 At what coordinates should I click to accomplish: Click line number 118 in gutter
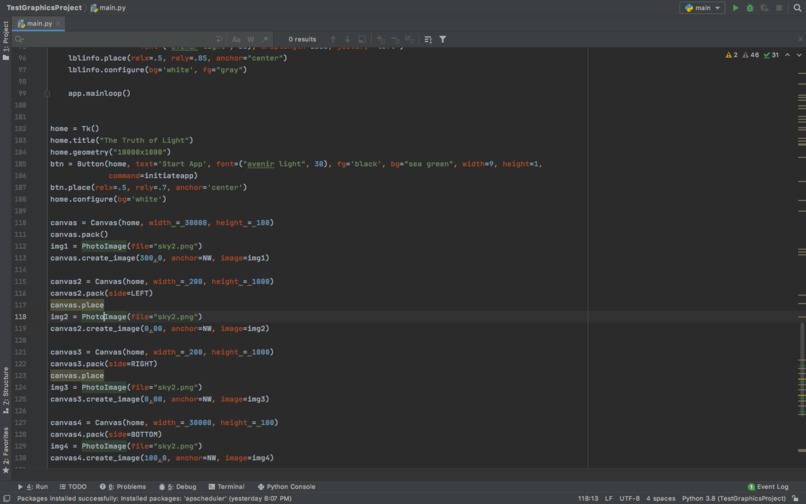(21, 317)
